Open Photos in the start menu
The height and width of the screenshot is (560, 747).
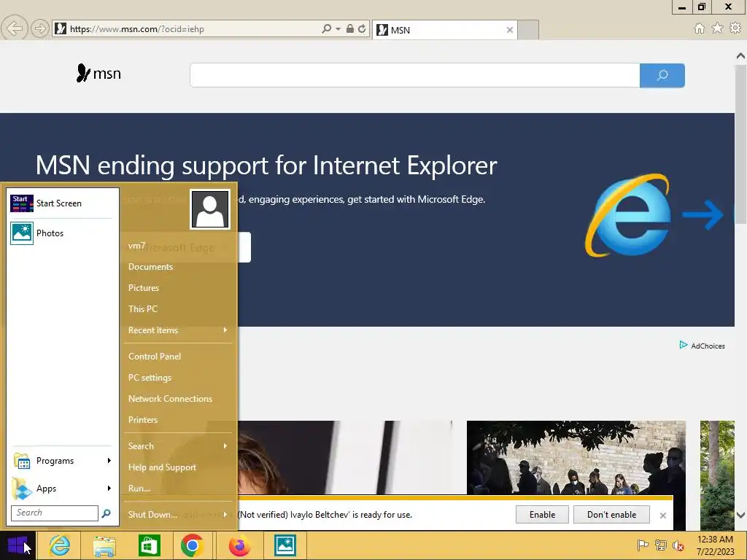click(x=61, y=233)
